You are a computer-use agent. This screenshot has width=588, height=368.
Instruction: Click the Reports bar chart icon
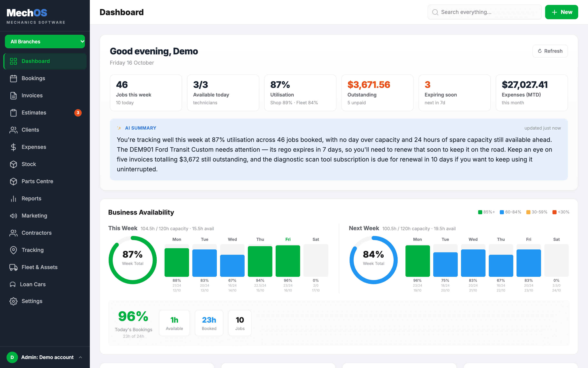13,199
